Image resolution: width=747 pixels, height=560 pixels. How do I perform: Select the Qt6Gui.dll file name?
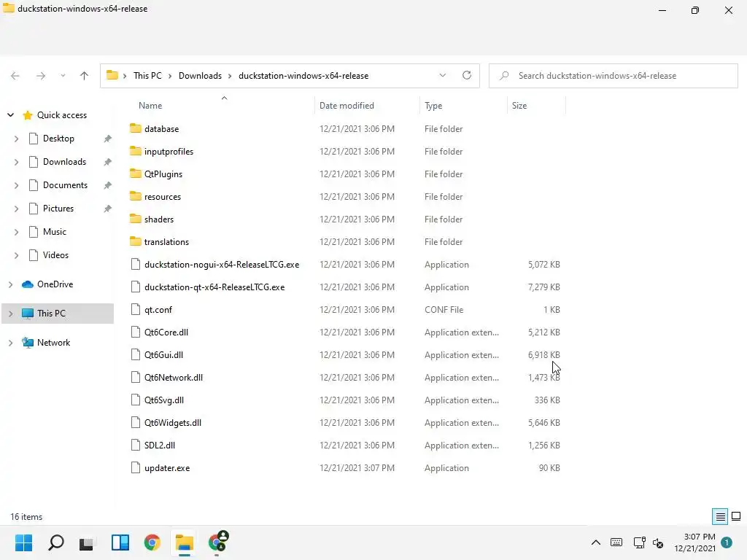click(164, 355)
